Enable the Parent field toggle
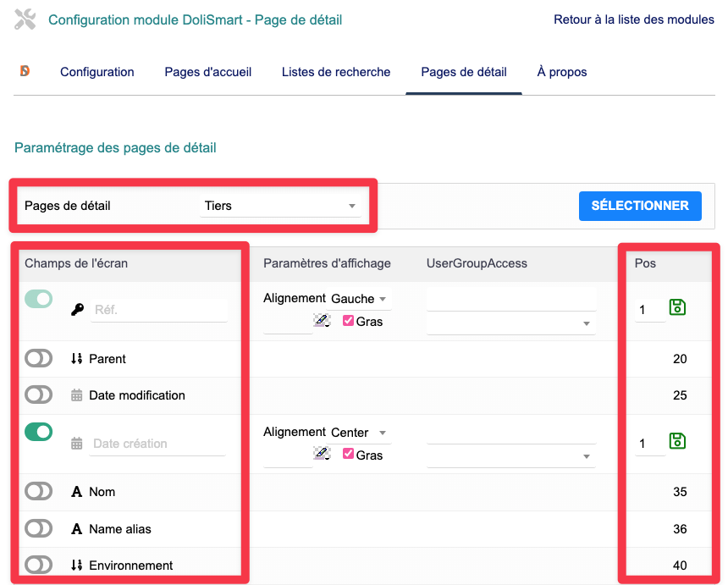The image size is (728, 585). click(x=39, y=359)
